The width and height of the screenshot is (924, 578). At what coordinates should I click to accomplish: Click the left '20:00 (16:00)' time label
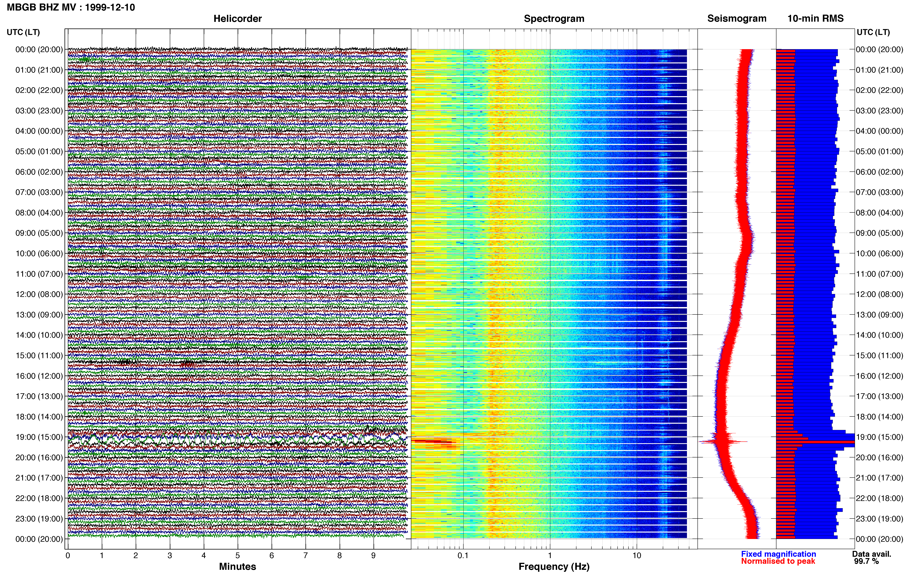tap(39, 457)
